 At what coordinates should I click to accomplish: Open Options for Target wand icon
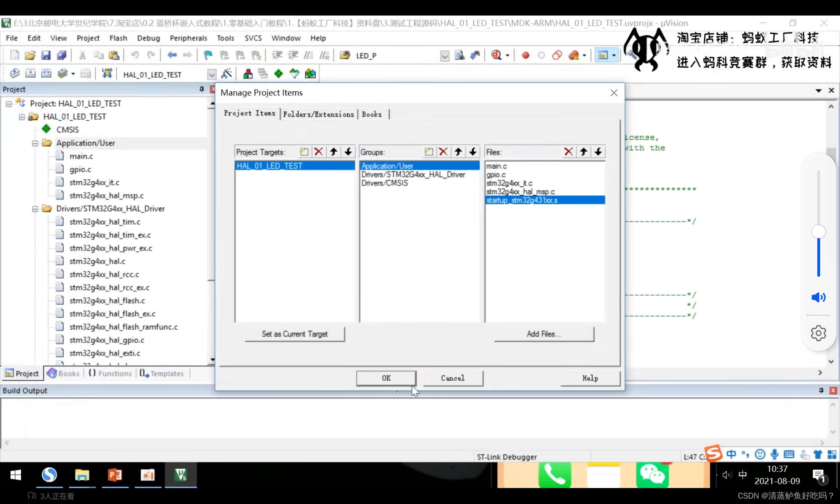226,73
